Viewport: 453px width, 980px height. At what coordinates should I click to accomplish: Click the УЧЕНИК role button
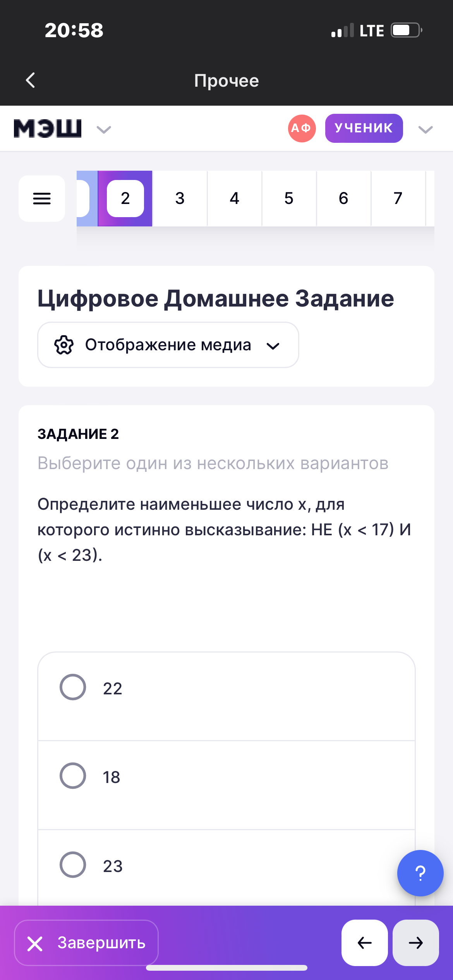pos(364,128)
